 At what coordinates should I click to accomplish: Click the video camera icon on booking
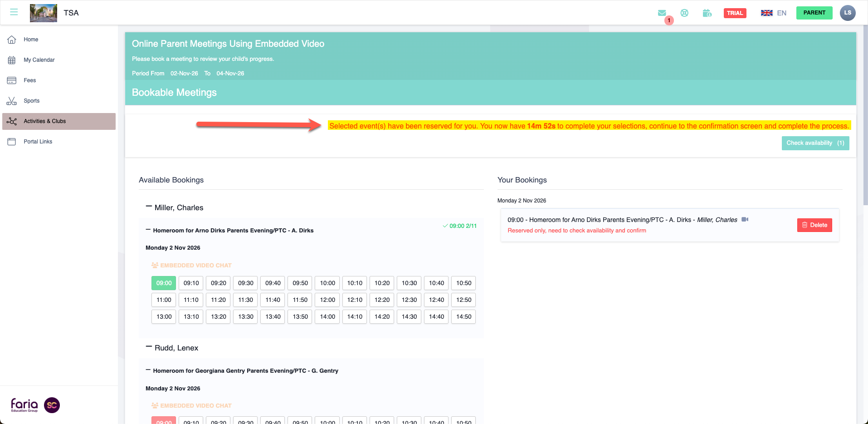point(745,220)
